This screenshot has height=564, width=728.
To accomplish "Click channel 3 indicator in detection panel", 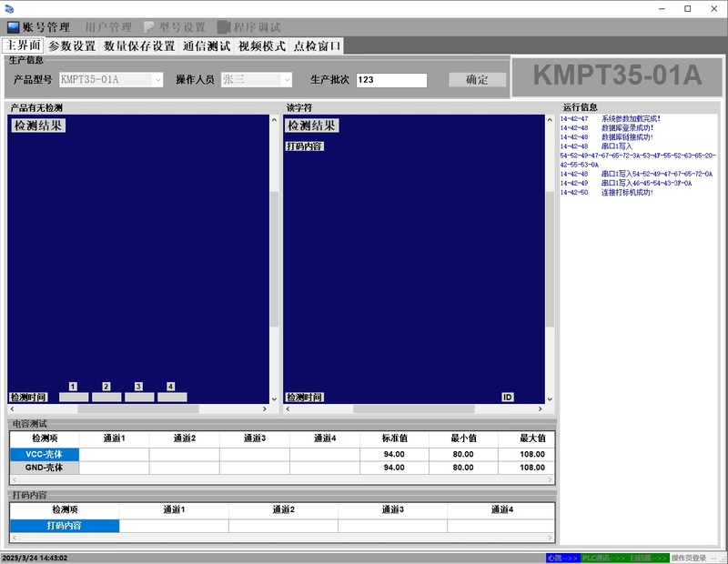I will (x=138, y=387).
